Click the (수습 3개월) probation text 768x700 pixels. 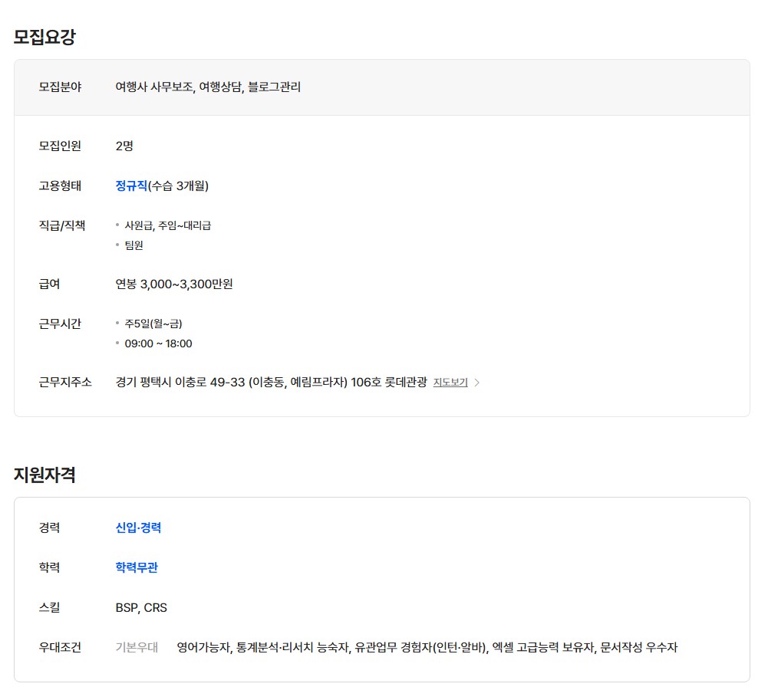(x=178, y=186)
